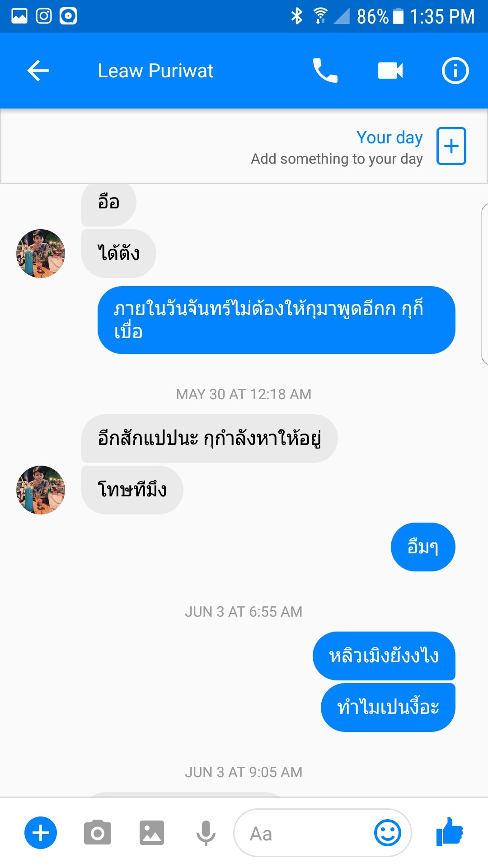This screenshot has width=488, height=868.
Task: Focus the Aa message input field
Action: [323, 833]
